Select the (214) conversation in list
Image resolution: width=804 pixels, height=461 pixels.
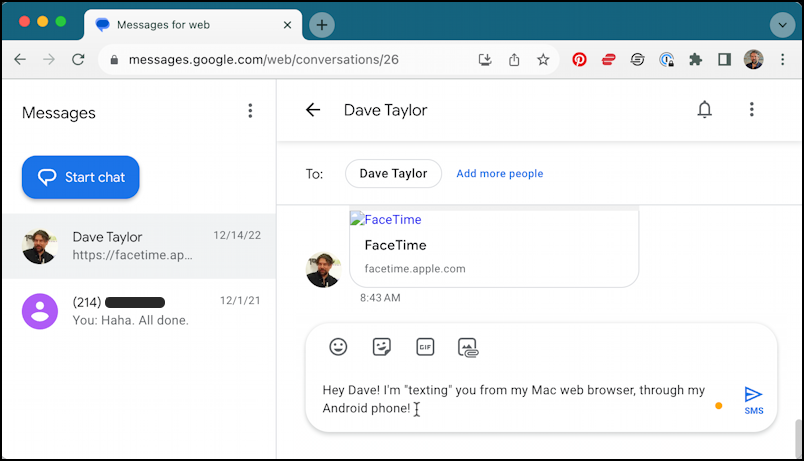coord(138,311)
